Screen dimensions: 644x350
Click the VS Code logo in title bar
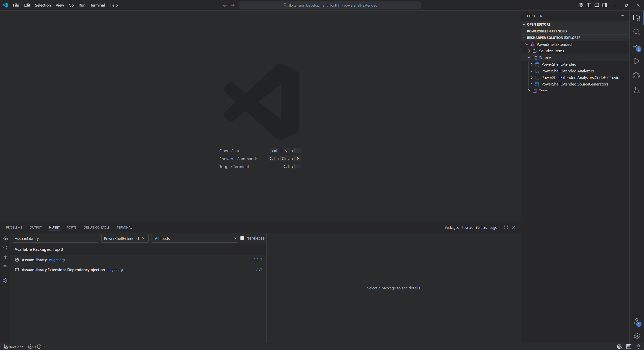tap(5, 5)
